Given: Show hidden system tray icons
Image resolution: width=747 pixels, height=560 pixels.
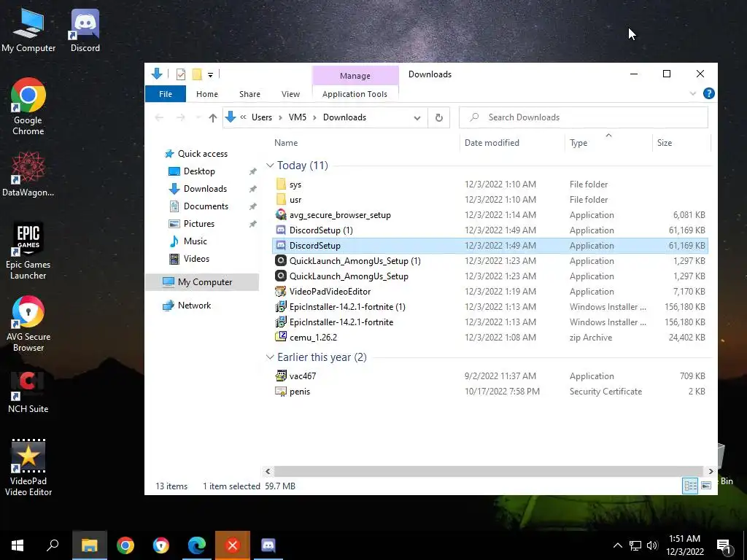Looking at the screenshot, I should tap(617, 545).
